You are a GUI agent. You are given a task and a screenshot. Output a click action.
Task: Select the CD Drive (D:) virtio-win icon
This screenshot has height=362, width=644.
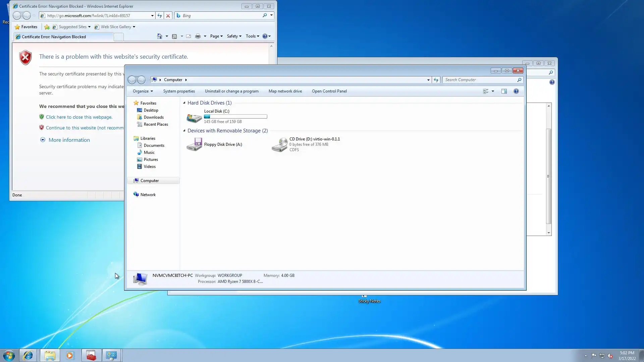click(279, 144)
